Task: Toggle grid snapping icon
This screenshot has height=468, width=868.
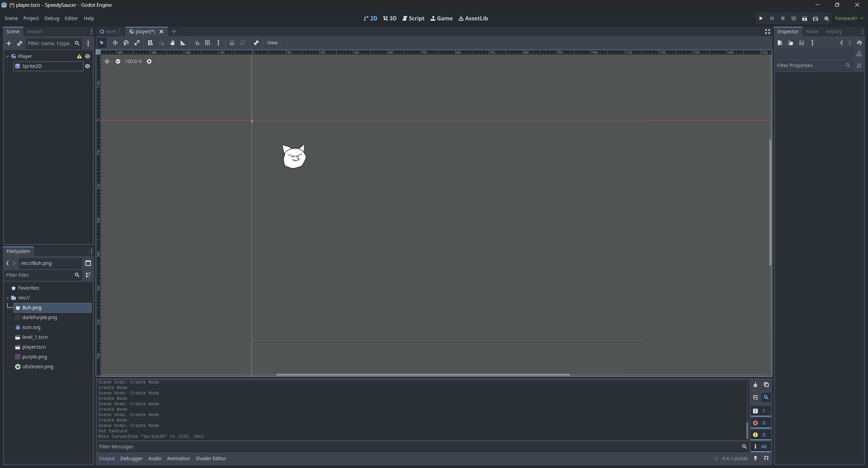Action: (208, 43)
